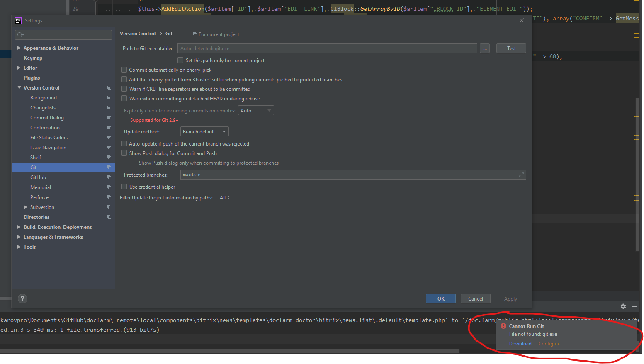Click the project-level icon beside Version Control
644x364 pixels.
109,88
